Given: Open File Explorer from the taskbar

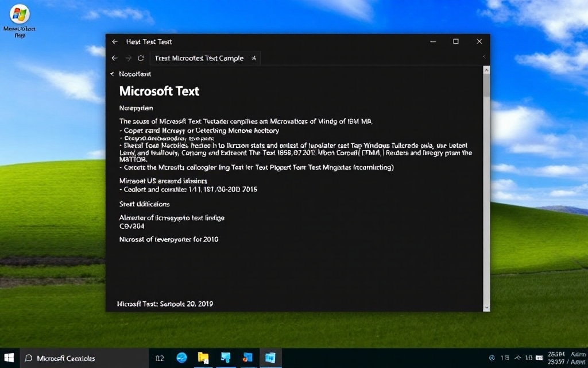Looking at the screenshot, I should [x=203, y=358].
